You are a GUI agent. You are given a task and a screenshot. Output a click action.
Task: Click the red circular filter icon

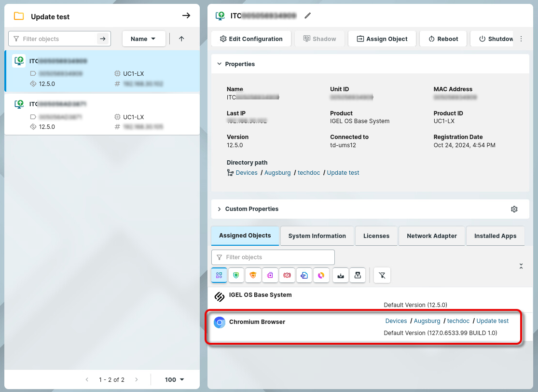pos(287,275)
